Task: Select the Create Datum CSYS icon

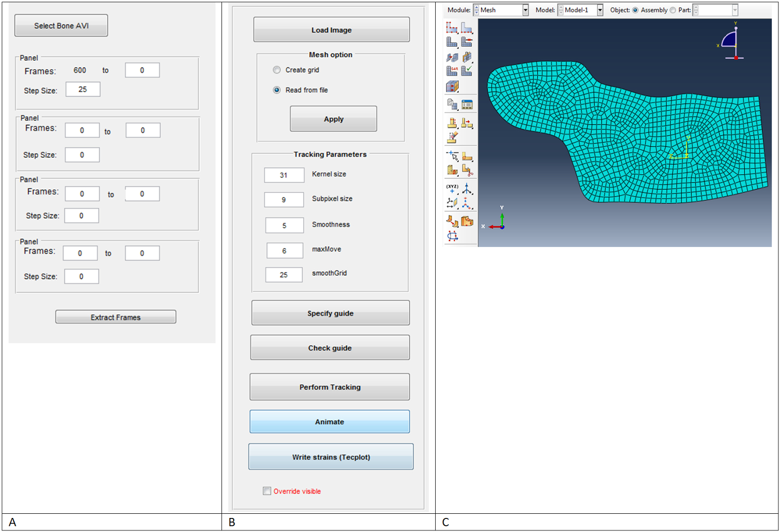Action: 467,203
